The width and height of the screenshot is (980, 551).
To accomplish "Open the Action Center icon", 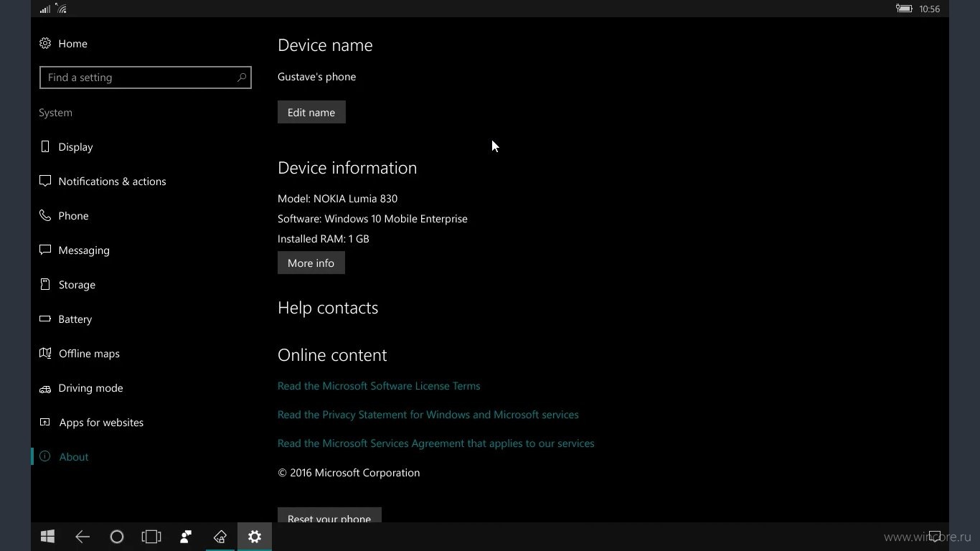I will (935, 536).
